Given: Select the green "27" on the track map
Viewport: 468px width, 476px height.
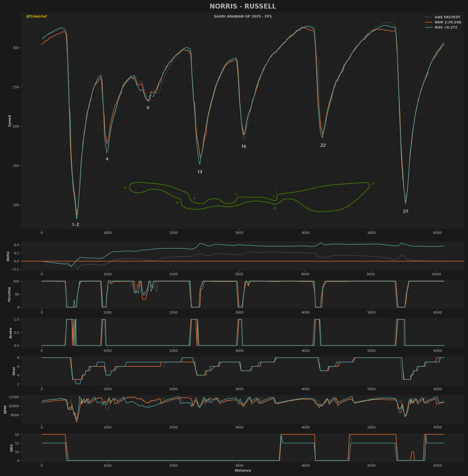Looking at the screenshot, I should pyautogui.click(x=373, y=184).
